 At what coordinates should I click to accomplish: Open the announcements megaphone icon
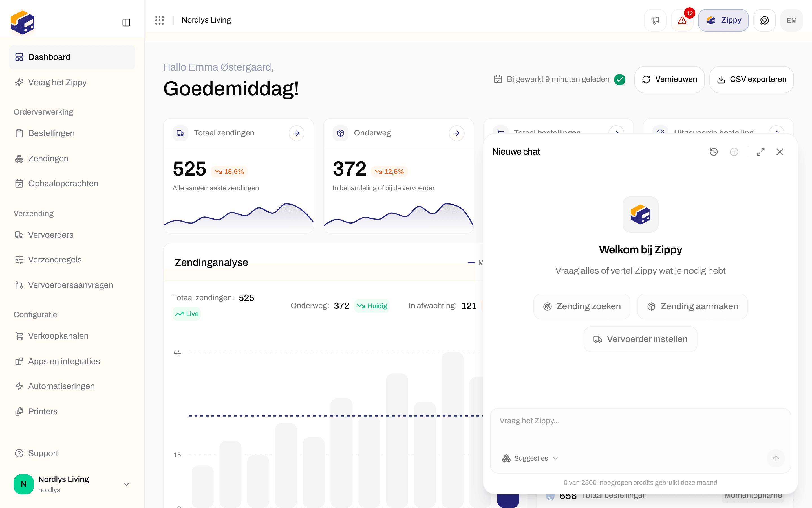(655, 20)
